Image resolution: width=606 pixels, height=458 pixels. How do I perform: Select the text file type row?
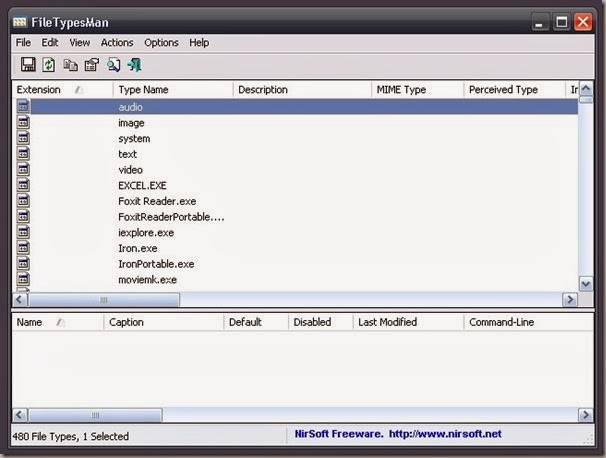297,154
